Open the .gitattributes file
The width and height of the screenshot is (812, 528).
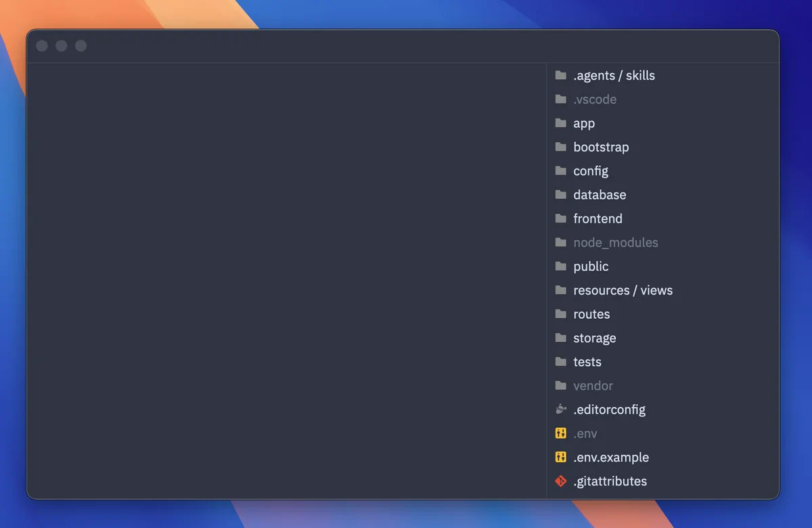610,481
